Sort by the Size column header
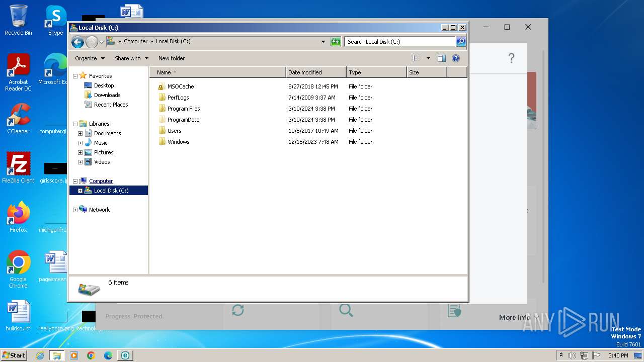 [x=427, y=72]
